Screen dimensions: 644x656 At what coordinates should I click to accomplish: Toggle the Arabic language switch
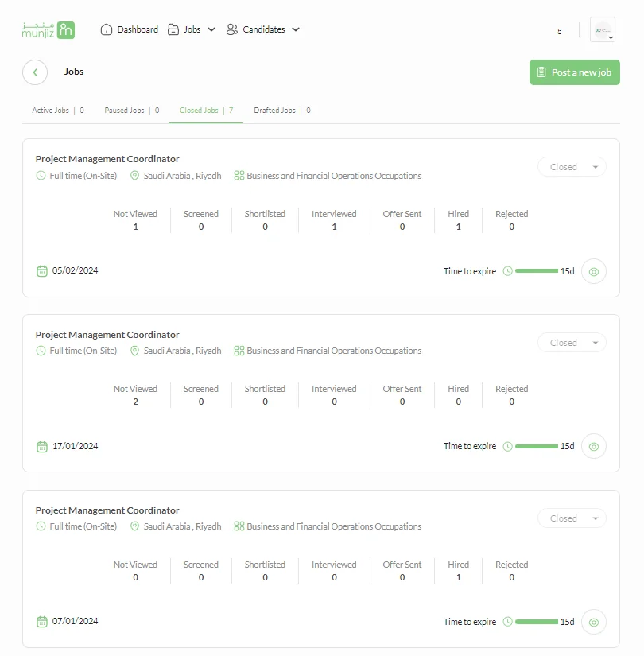pyautogui.click(x=559, y=29)
